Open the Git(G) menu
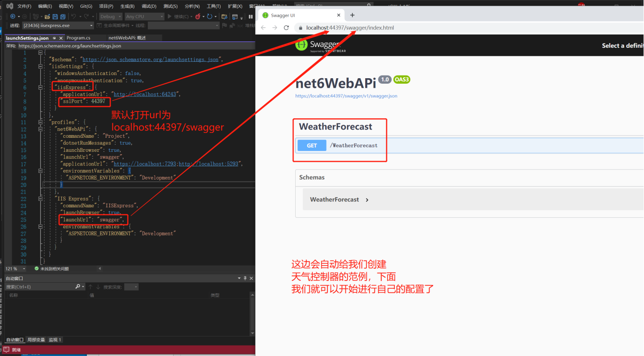Viewport: 644px width, 356px height. (x=86, y=6)
